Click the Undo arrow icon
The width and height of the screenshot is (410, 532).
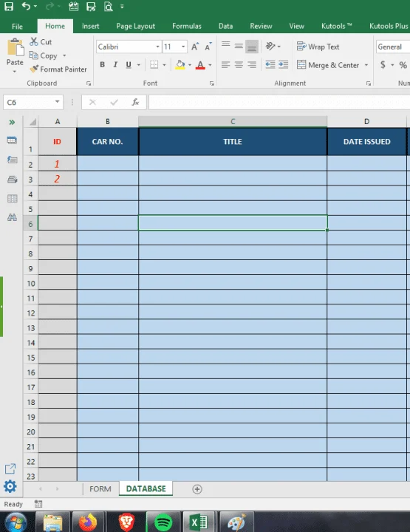[26, 6]
